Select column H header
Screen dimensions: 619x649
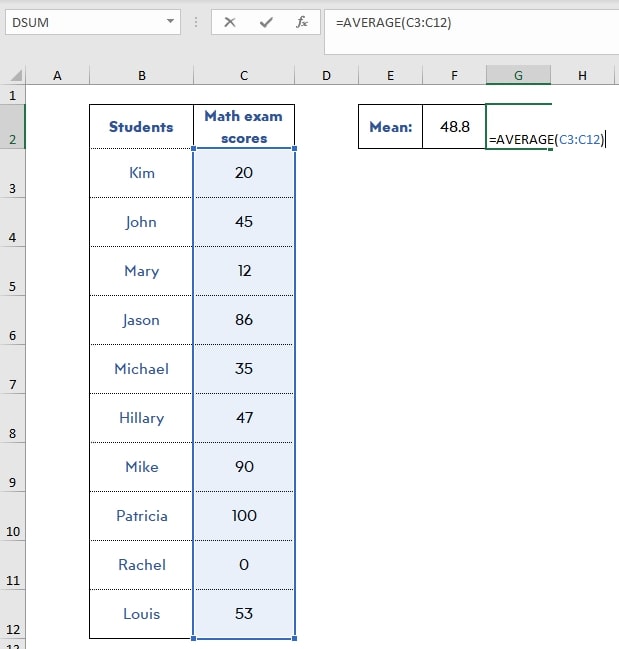(x=582, y=75)
